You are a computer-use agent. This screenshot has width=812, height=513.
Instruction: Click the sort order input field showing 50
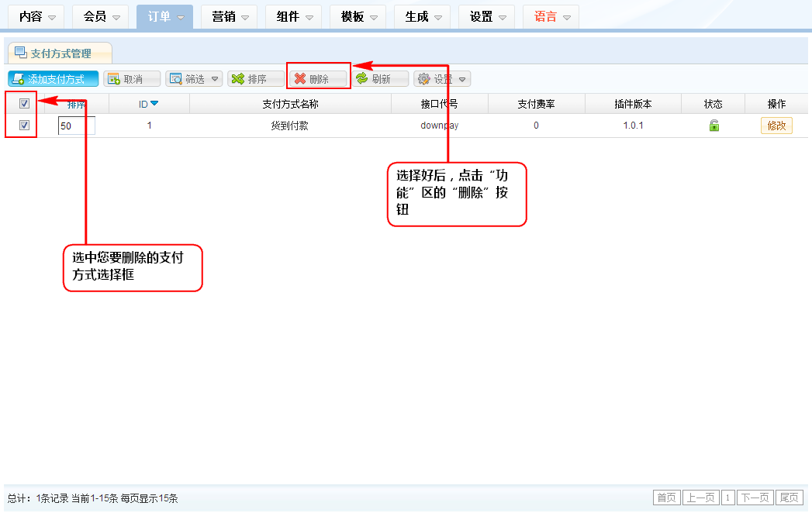(77, 126)
